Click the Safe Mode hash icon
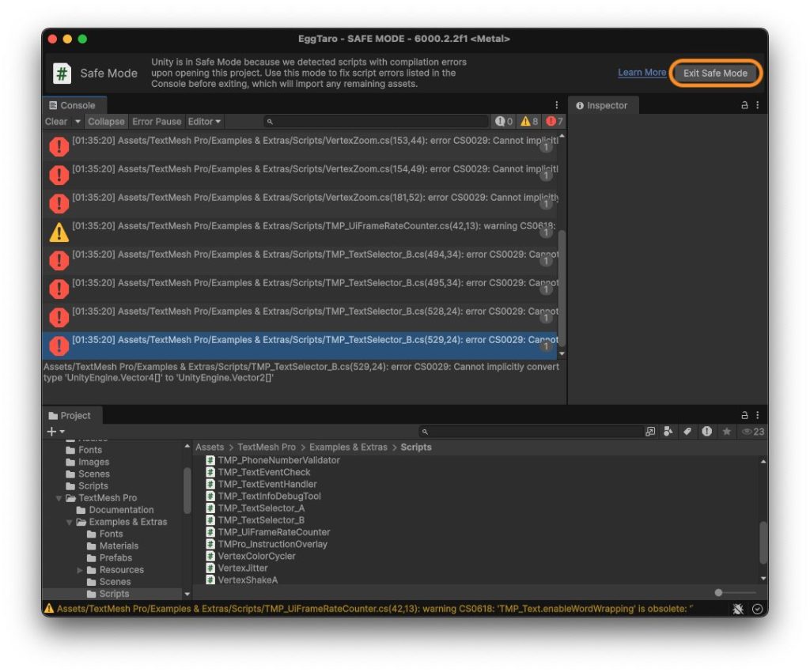810x672 pixels. (62, 74)
